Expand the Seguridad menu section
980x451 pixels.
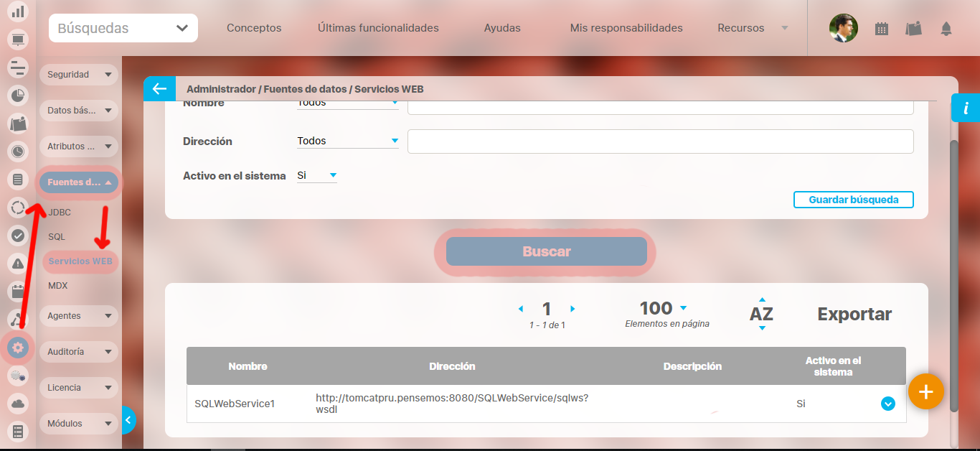point(78,75)
